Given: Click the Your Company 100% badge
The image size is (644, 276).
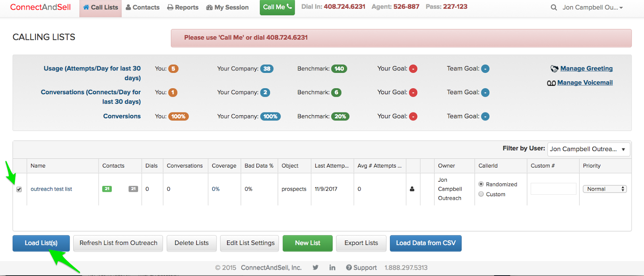Looking at the screenshot, I should tap(270, 116).
